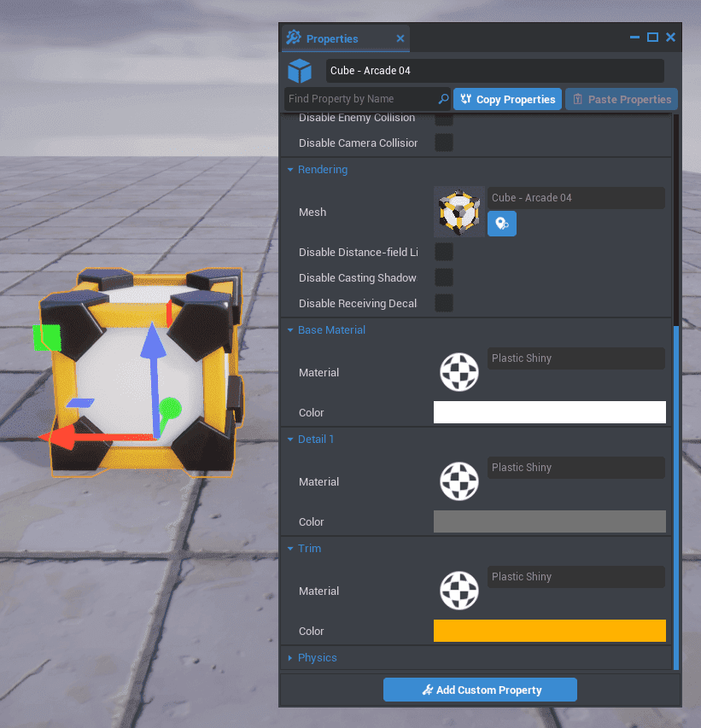Screen dimensions: 701x728
Task: Click the Cube Arcade 04 mesh thumbnail
Action: point(459,212)
